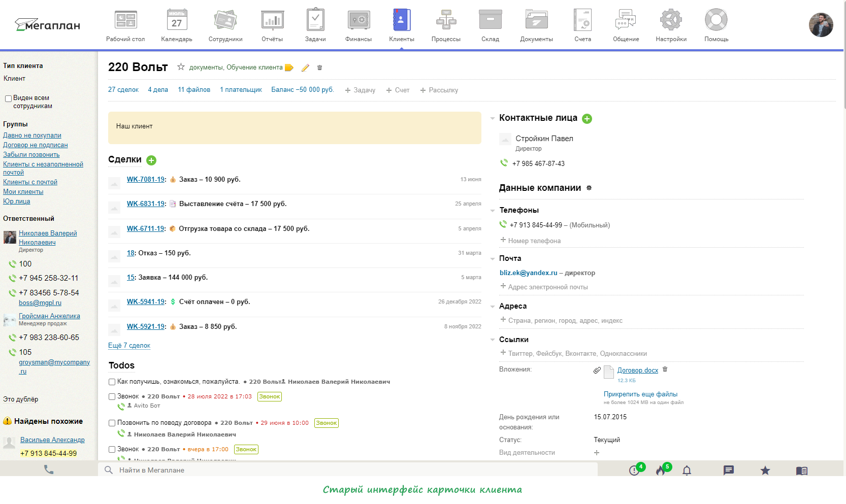This screenshot has width=846, height=504.
Task: Open 27 сделок tab
Action: (123, 90)
